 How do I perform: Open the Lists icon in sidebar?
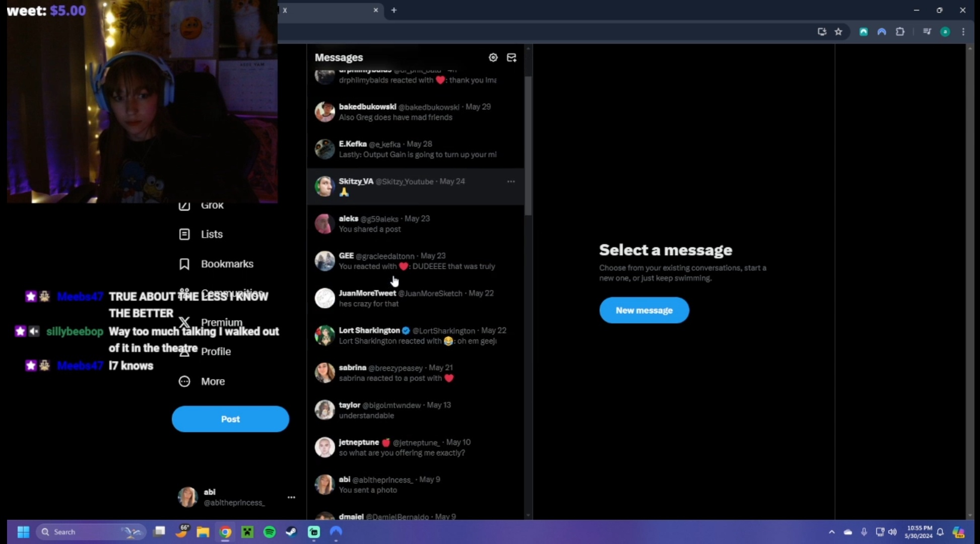(184, 234)
